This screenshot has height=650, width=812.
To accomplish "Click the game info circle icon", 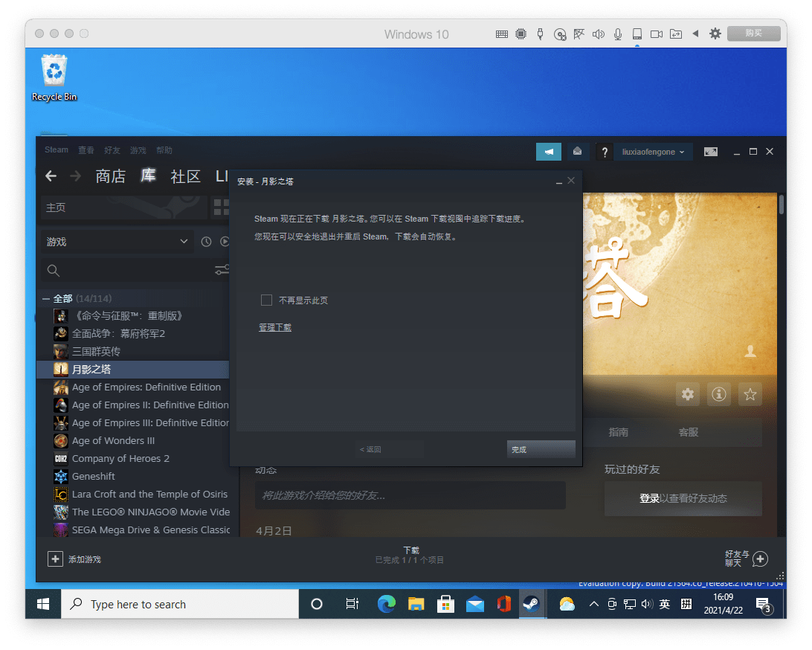I will click(719, 395).
